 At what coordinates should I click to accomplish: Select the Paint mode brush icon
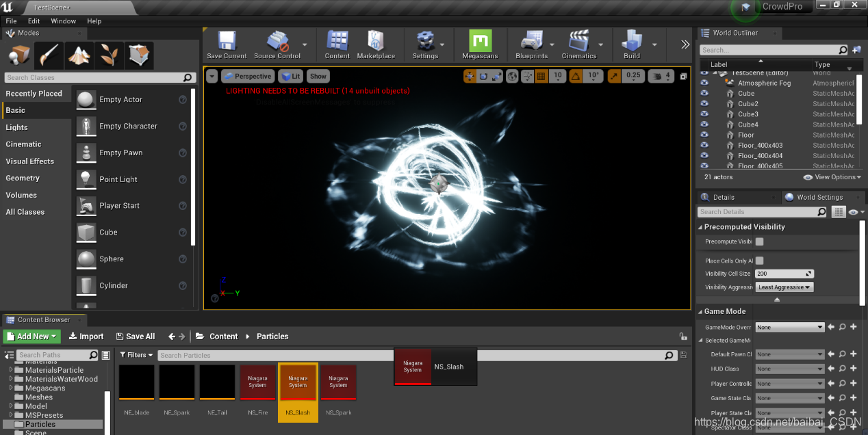(49, 55)
